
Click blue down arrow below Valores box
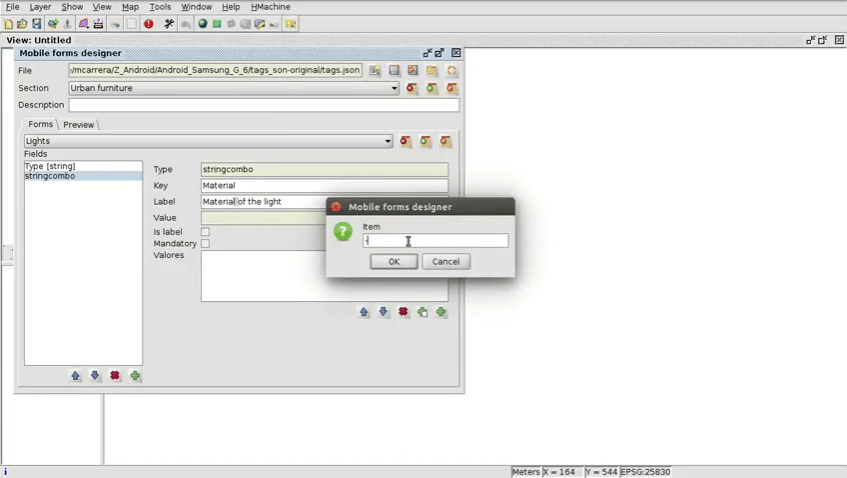pos(383,312)
